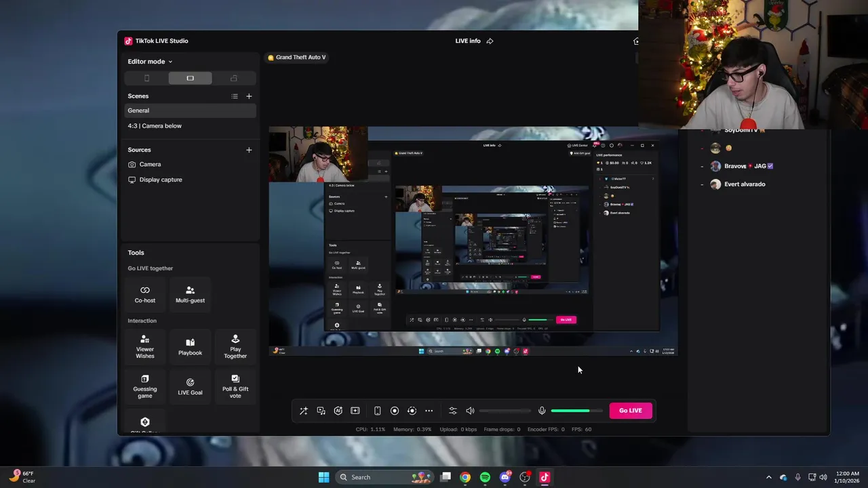
Task: Open Viewer Wishes interaction tool
Action: (x=145, y=347)
